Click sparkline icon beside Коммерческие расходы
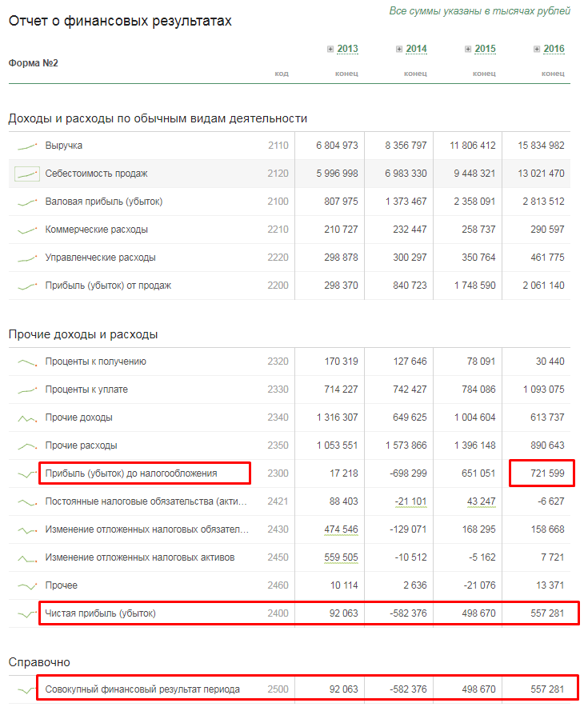 (x=27, y=230)
